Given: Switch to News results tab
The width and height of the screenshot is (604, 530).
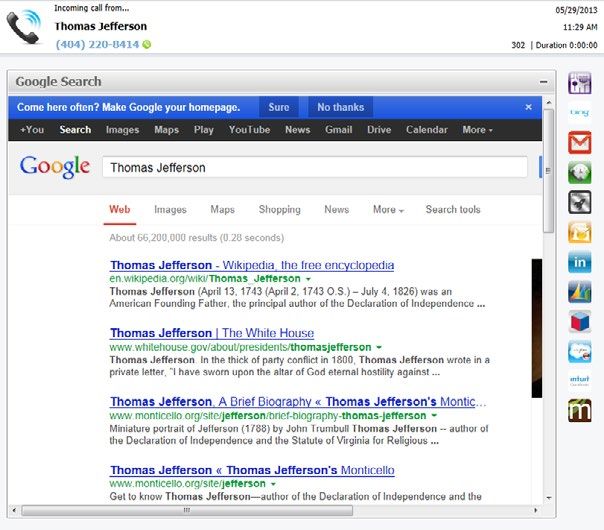Looking at the screenshot, I should coord(337,210).
